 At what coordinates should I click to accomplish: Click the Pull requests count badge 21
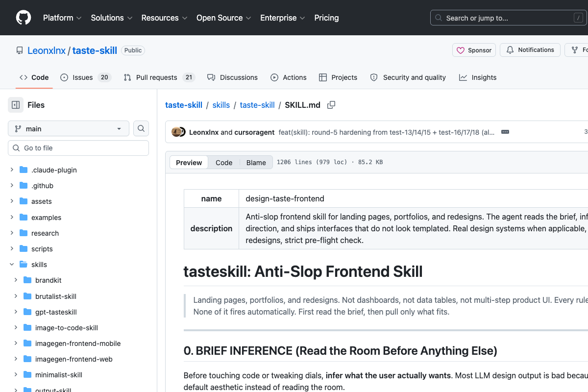point(189,77)
